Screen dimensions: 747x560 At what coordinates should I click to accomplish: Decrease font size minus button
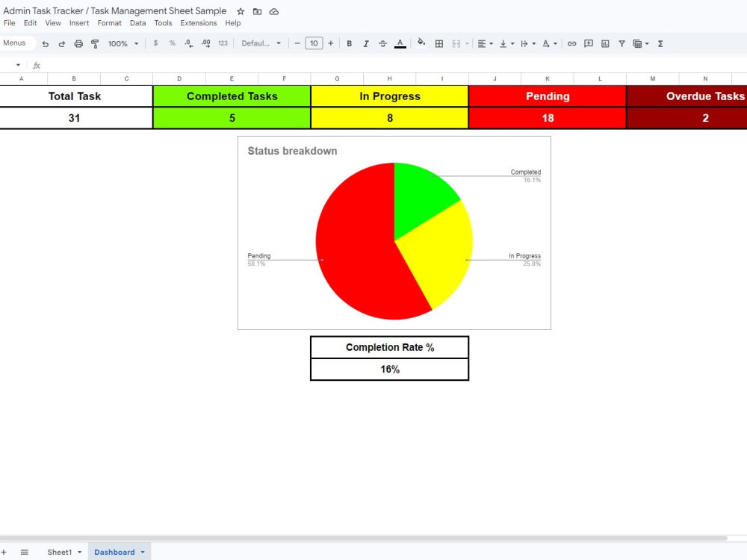click(297, 43)
